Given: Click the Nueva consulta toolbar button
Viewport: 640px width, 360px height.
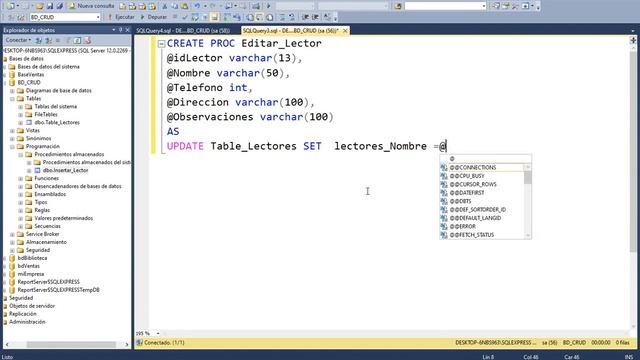Looking at the screenshot, I should (x=91, y=6).
